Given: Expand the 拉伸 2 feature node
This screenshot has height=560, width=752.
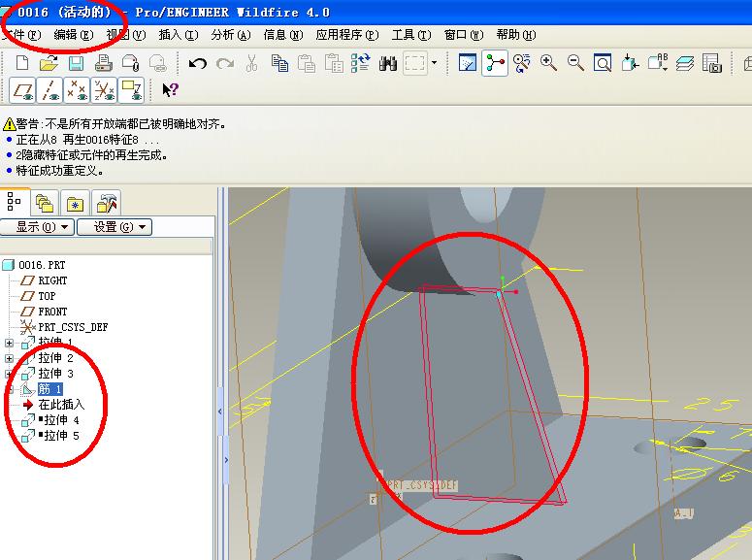Looking at the screenshot, I should (9, 358).
